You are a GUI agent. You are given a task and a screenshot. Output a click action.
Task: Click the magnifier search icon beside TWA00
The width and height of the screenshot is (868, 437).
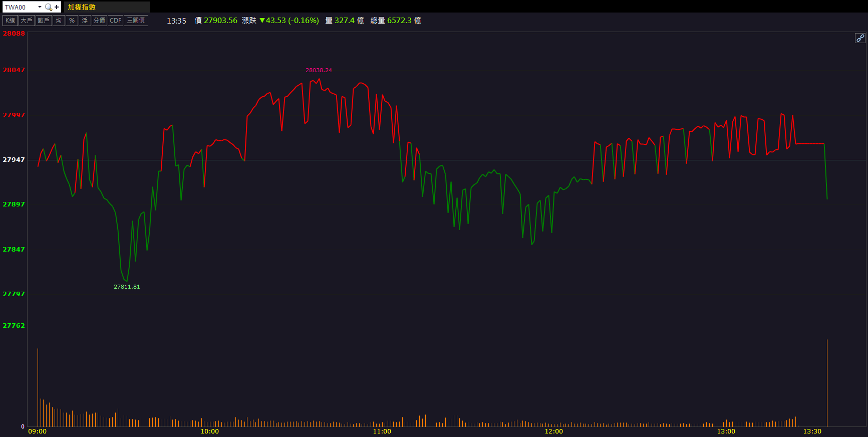pos(48,7)
